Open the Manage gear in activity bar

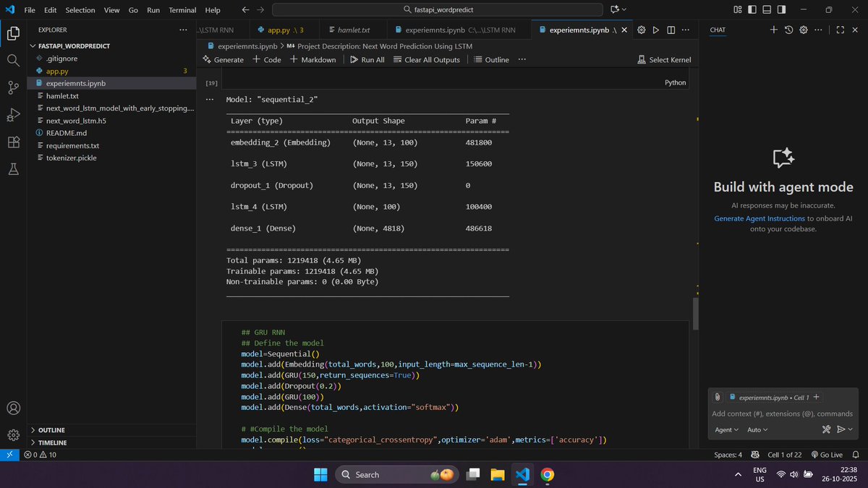tap(13, 435)
